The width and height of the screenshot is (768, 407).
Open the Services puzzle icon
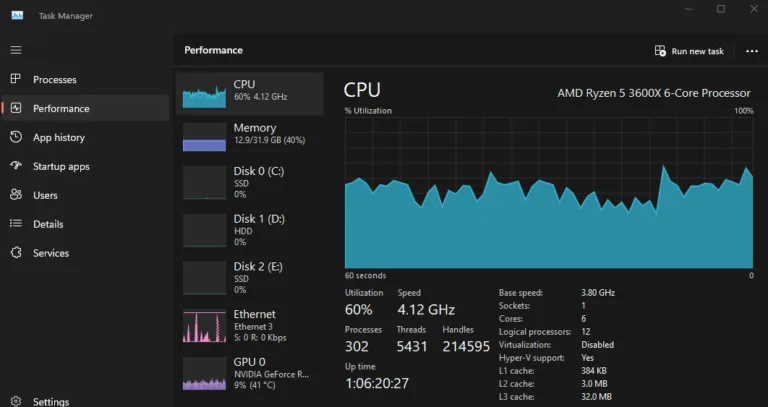[16, 253]
